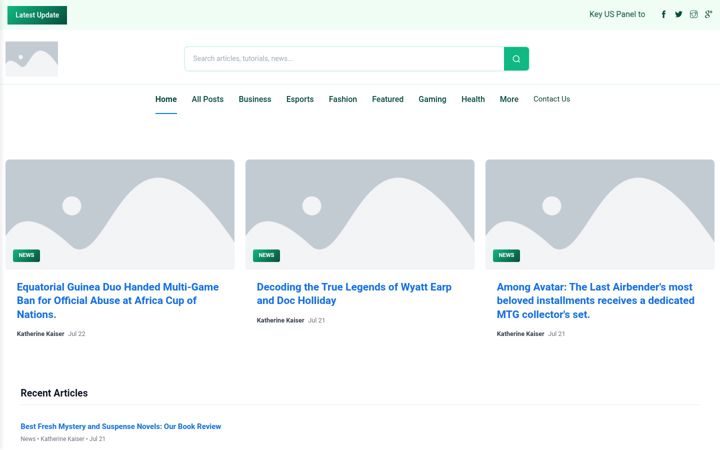Click Katherine Kaiser under Wyatt Earp article

click(280, 320)
